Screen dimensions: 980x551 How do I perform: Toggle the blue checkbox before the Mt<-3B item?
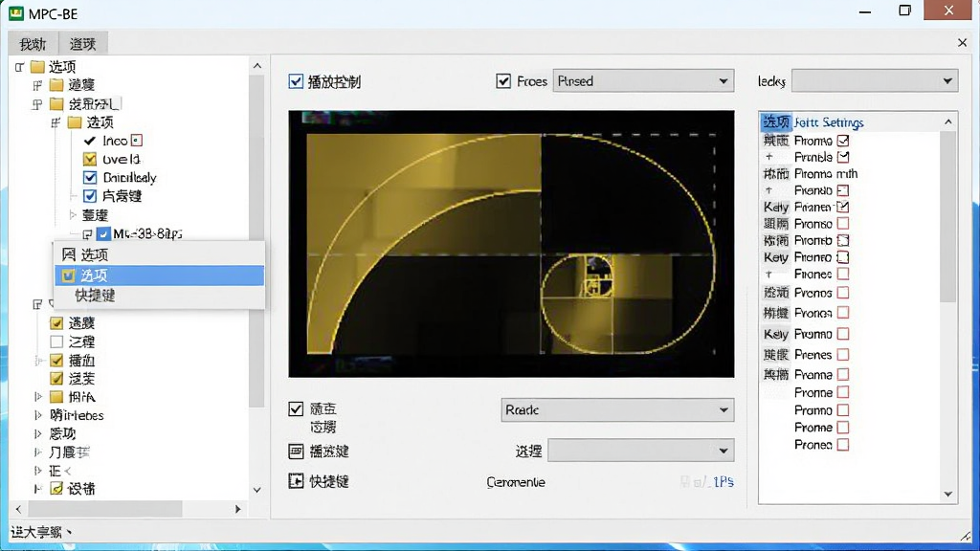103,233
